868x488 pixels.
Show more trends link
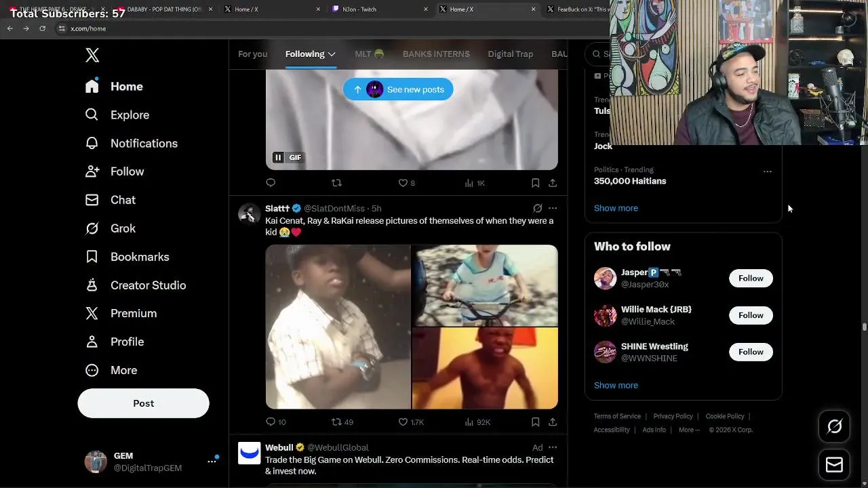click(x=616, y=208)
